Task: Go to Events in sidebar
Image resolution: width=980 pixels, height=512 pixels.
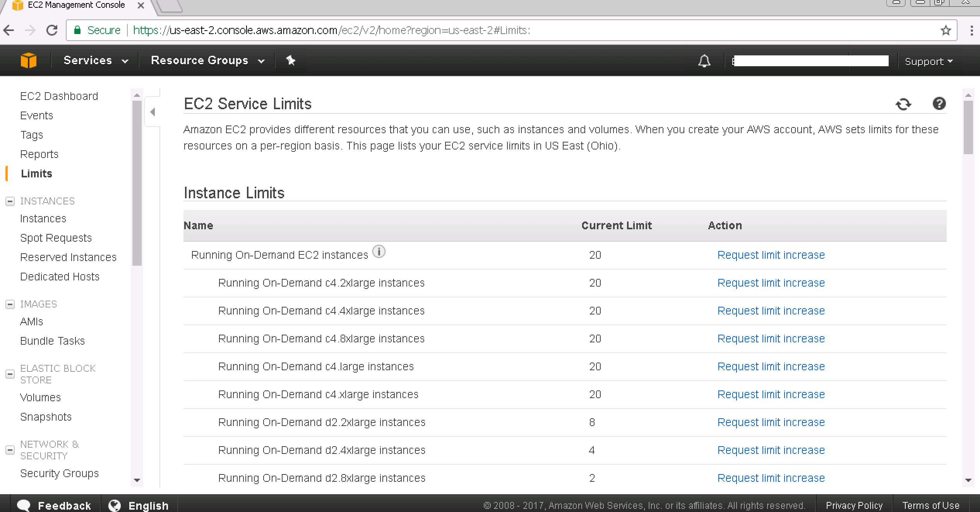Action: (36, 115)
